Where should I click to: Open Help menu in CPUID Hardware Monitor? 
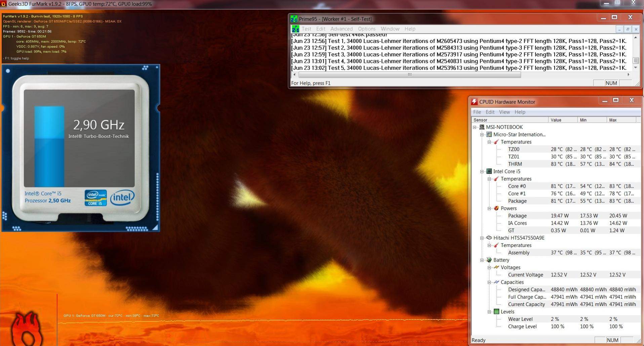coord(520,112)
